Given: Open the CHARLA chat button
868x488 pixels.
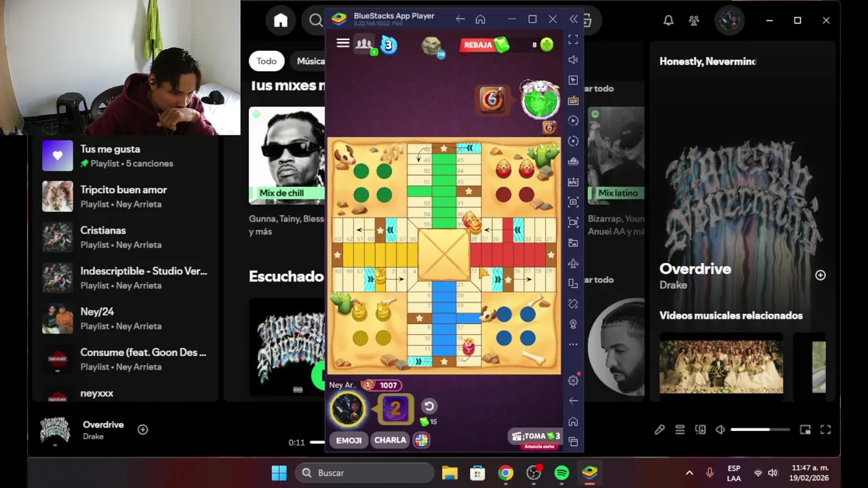Looking at the screenshot, I should (x=390, y=440).
